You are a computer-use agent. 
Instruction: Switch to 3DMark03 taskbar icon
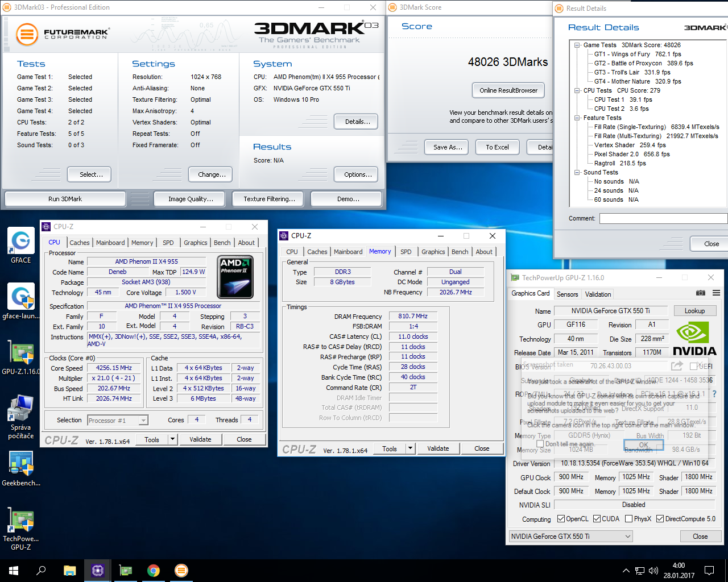point(181,571)
